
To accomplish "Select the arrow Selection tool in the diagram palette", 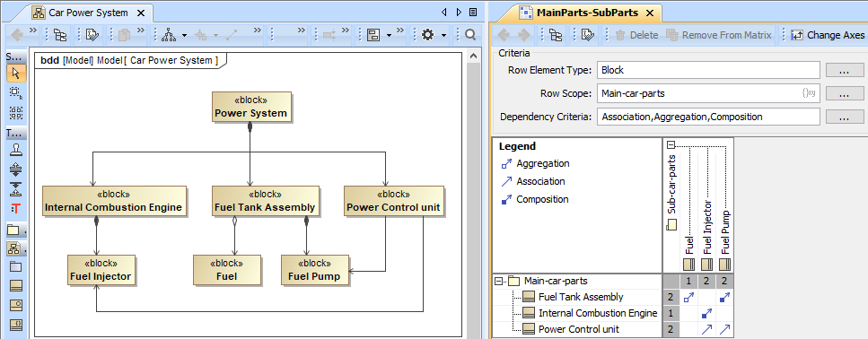I will pyautogui.click(x=16, y=73).
